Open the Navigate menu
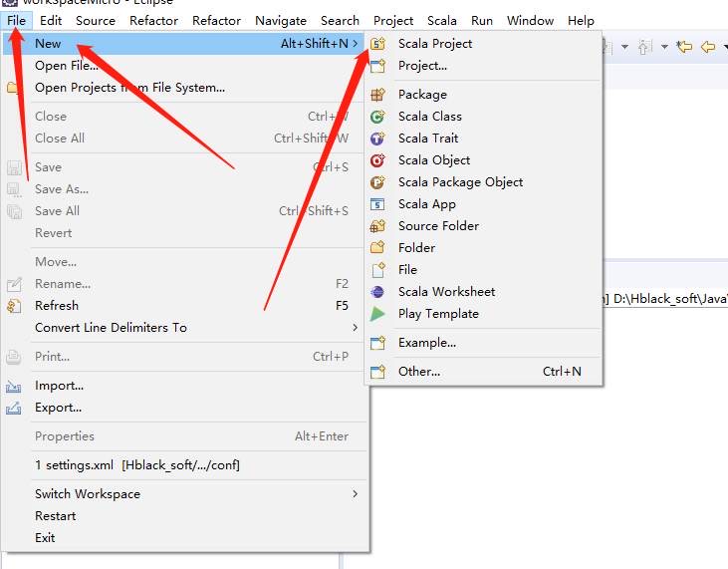The width and height of the screenshot is (728, 569). [x=281, y=20]
